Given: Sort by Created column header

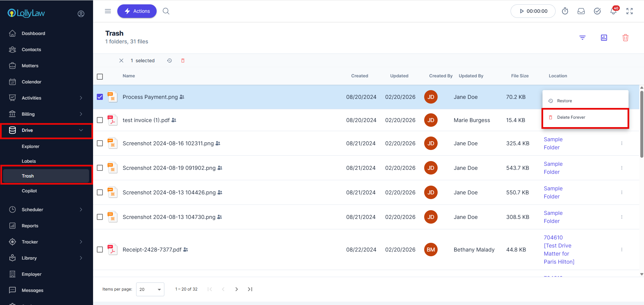Looking at the screenshot, I should pos(360,76).
